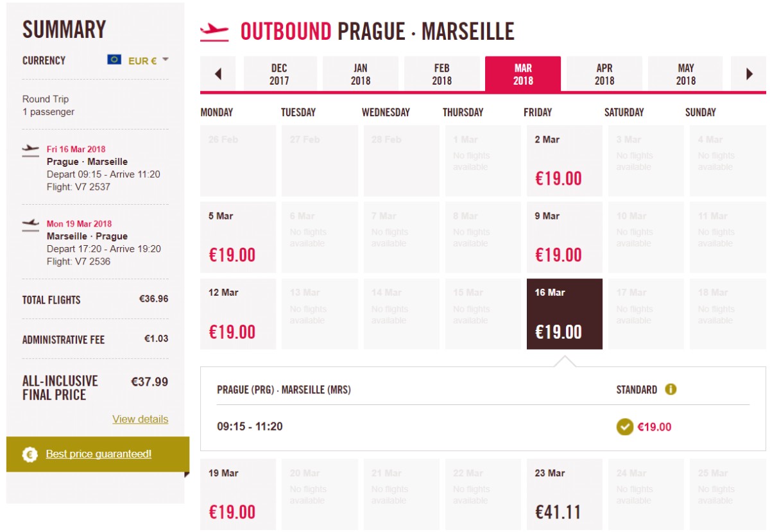Viewport: 770px width, 532px height.
Task: Switch to the APR 2018 month tab
Action: coord(604,74)
